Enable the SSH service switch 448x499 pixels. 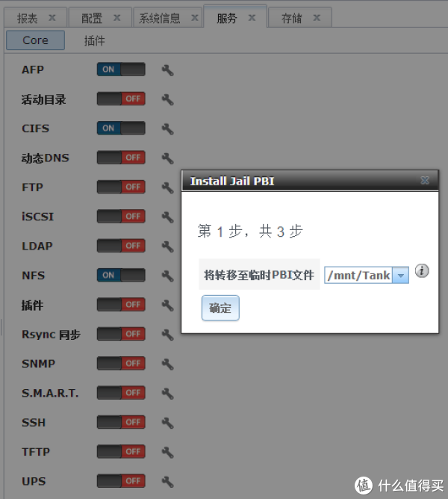click(121, 422)
